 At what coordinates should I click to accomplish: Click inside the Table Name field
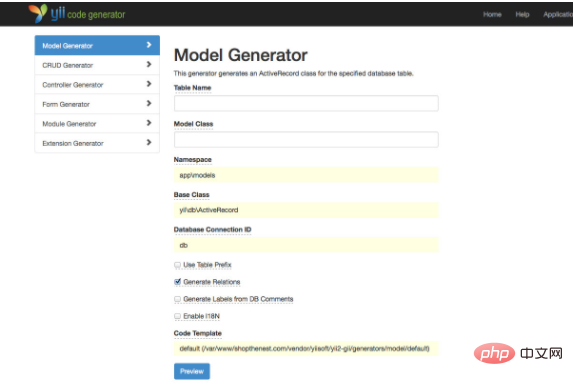[306, 103]
